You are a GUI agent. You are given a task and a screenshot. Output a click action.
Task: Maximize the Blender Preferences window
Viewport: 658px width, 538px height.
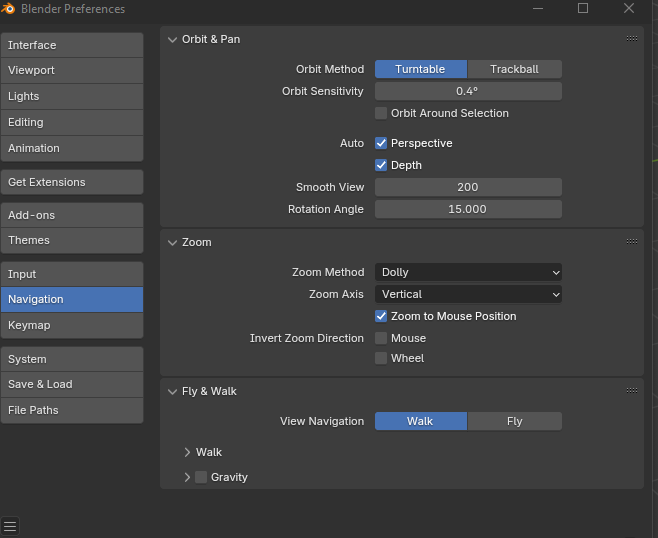583,8
